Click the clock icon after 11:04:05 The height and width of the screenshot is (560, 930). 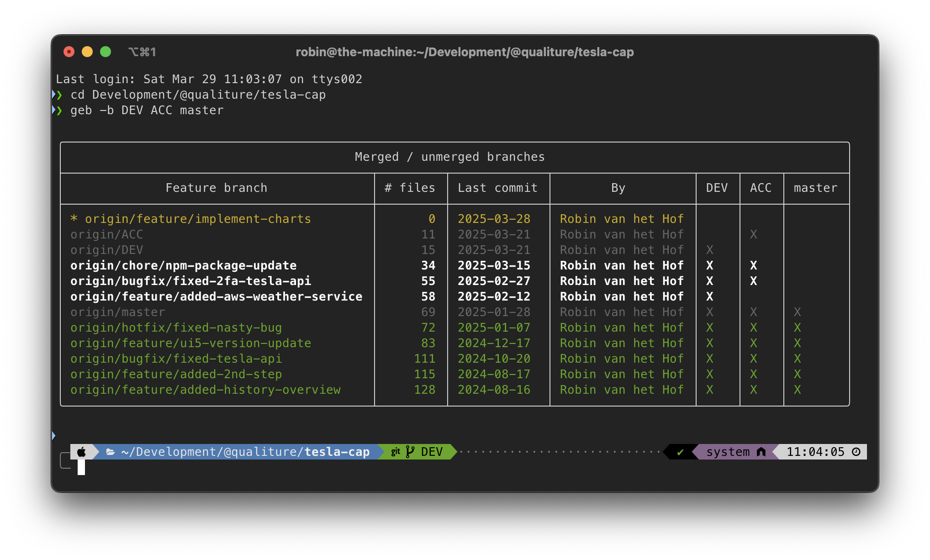click(856, 452)
